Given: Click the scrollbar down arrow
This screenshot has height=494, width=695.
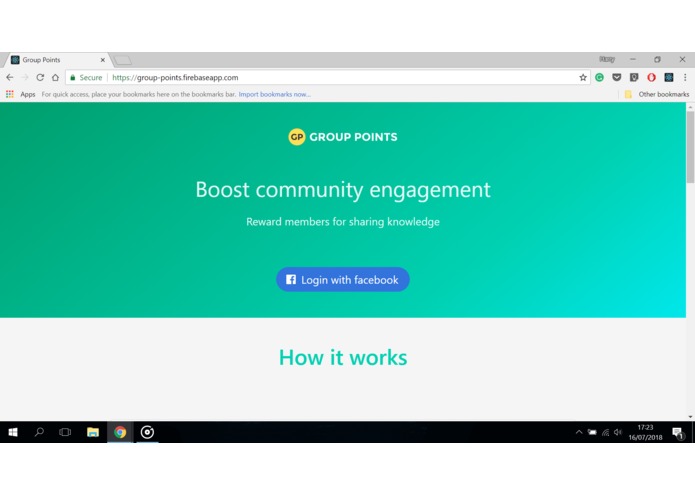Looking at the screenshot, I should (x=690, y=416).
